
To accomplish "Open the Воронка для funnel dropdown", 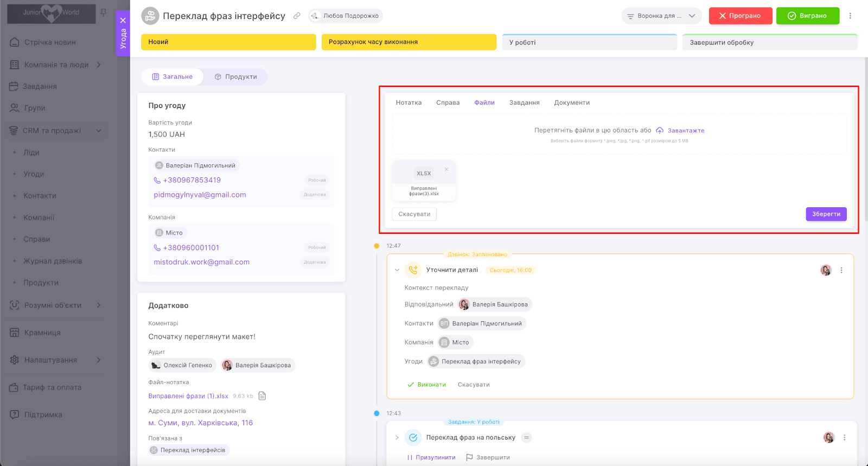I will tap(661, 16).
